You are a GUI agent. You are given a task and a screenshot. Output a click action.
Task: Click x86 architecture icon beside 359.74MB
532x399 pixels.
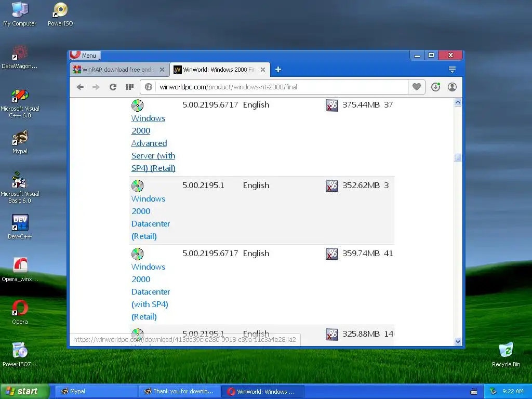tap(332, 254)
